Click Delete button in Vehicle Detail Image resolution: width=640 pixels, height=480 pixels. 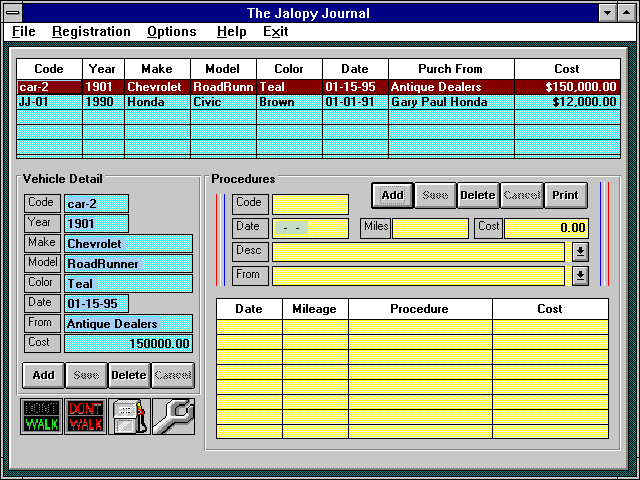coord(128,375)
